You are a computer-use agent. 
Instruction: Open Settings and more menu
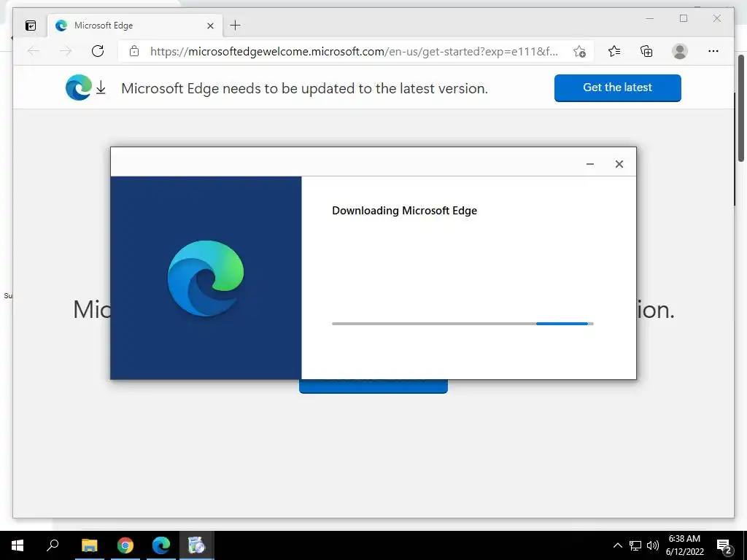coord(713,51)
